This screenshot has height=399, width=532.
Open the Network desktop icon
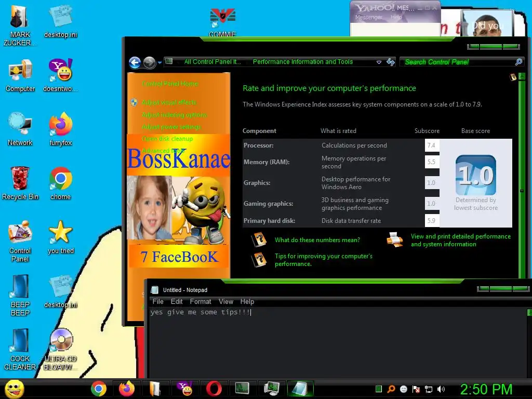[x=20, y=129]
